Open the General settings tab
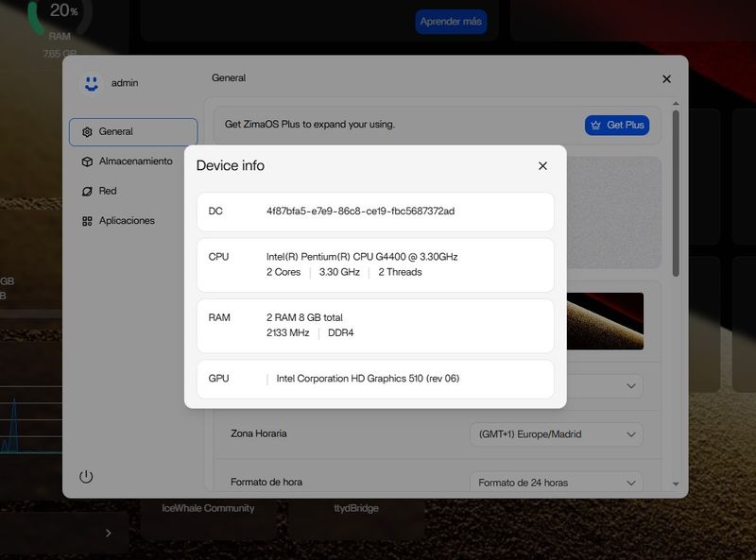Viewport: 756px width, 560px height. tap(133, 132)
